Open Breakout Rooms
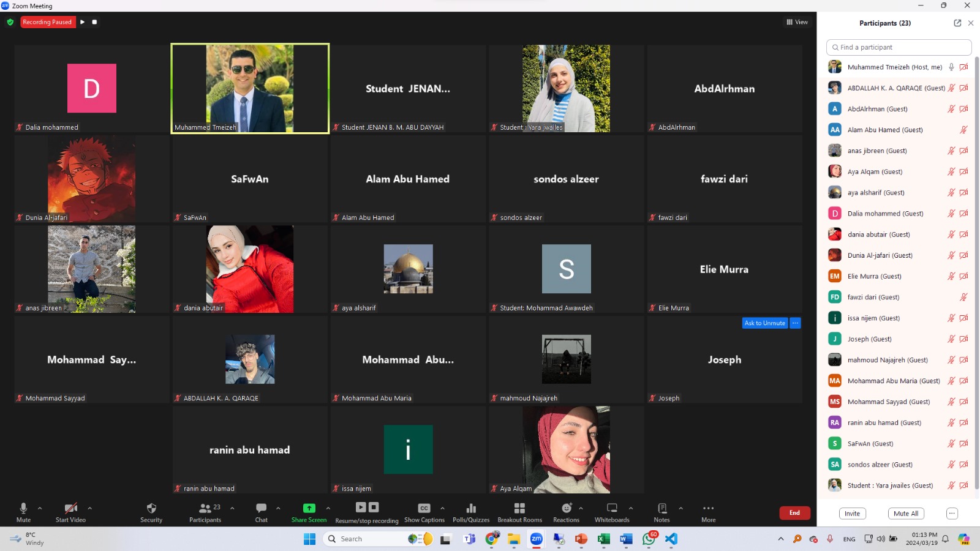Viewport: 980px width, 551px height. 519,508
